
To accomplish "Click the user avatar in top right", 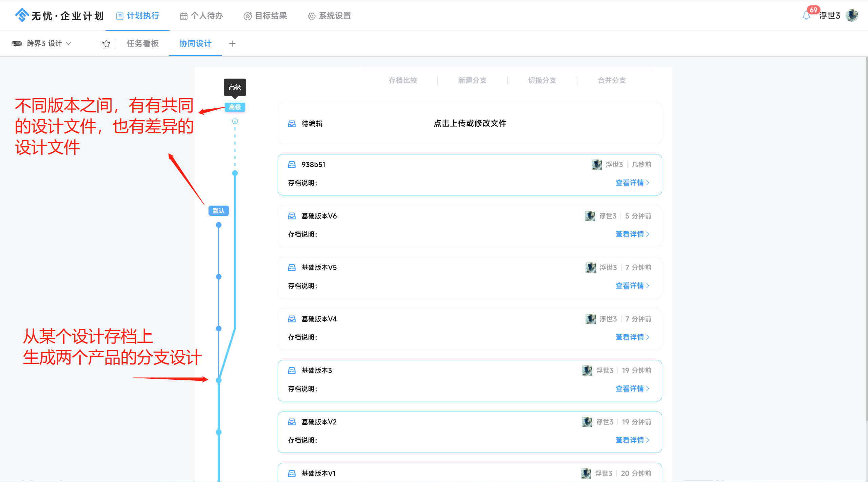I will tap(852, 16).
